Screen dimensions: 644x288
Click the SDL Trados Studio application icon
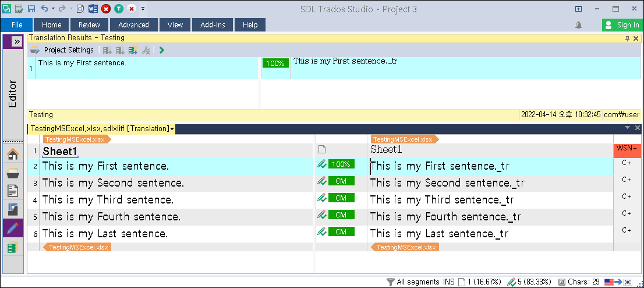6,8
